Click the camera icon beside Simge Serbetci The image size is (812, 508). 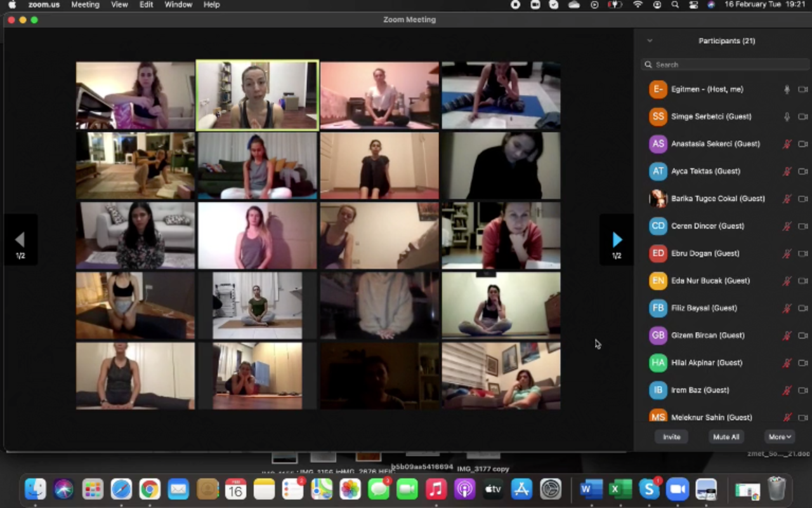click(802, 117)
